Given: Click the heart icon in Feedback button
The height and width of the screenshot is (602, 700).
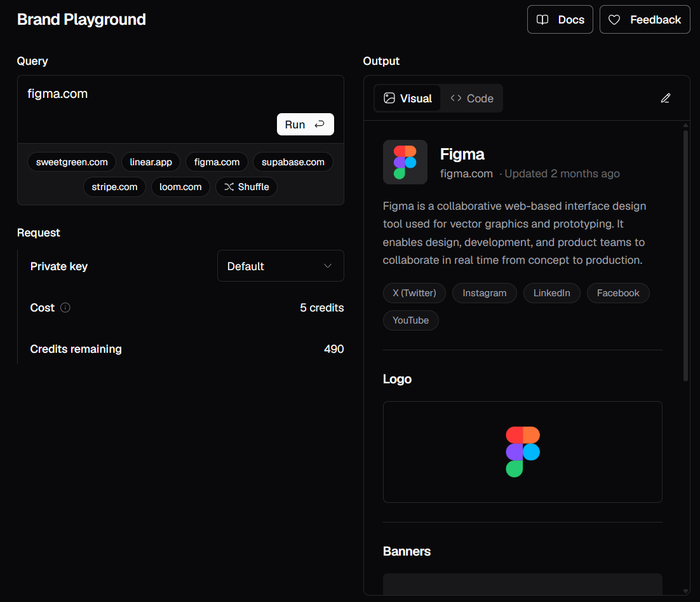Looking at the screenshot, I should [614, 20].
